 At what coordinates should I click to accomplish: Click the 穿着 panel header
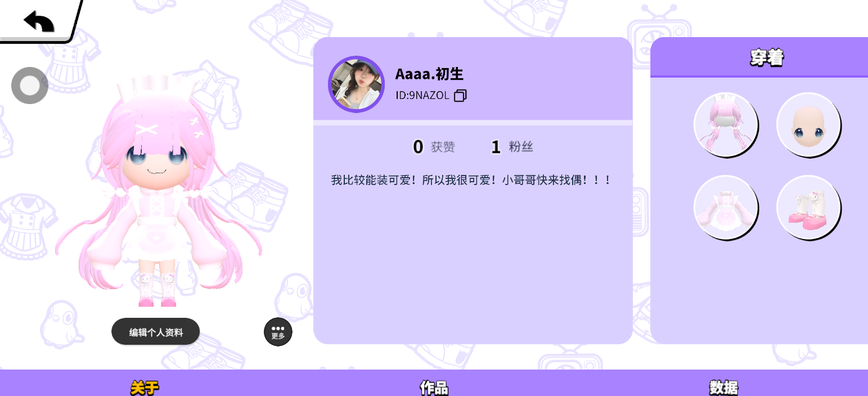(759, 57)
